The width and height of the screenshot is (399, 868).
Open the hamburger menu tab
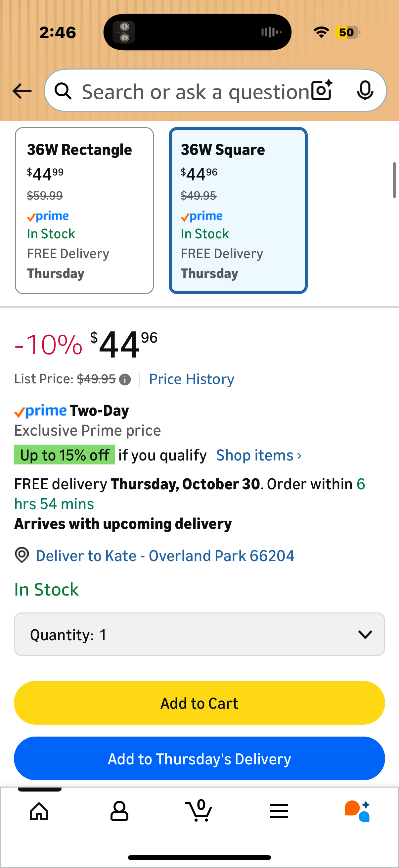coord(279,811)
